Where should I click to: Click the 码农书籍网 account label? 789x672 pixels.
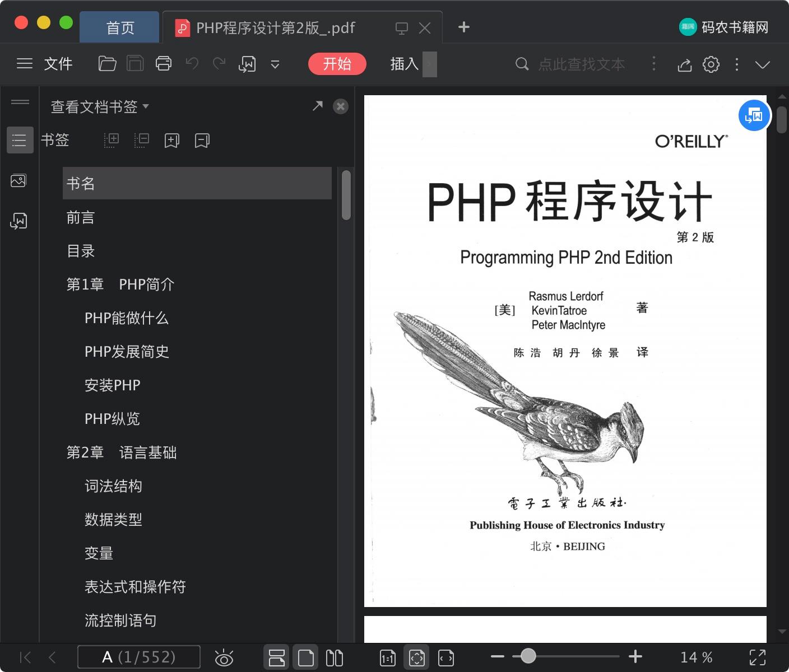[x=735, y=27]
